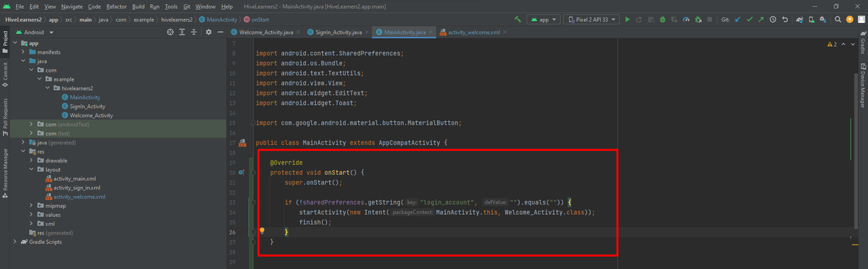Viewport: 868px width, 269px height.
Task: Open the Refactor menu
Action: pos(117,6)
